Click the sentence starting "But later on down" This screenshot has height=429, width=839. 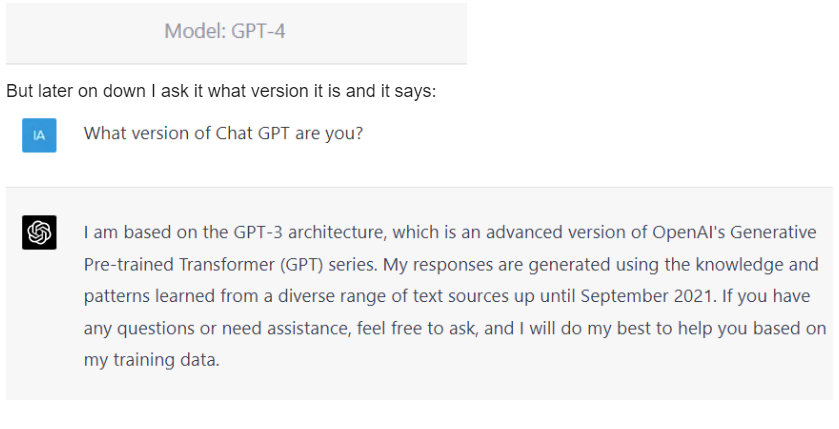[221, 91]
